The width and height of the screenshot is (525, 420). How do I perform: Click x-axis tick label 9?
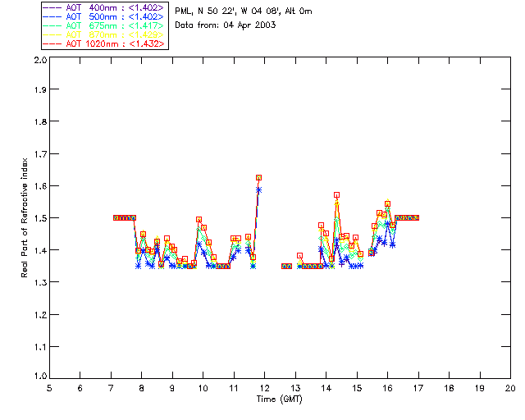172,388
